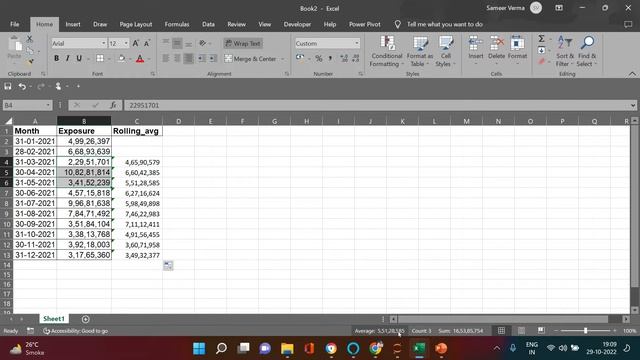Decrease font size with the smaller A

pyautogui.click(x=147, y=43)
